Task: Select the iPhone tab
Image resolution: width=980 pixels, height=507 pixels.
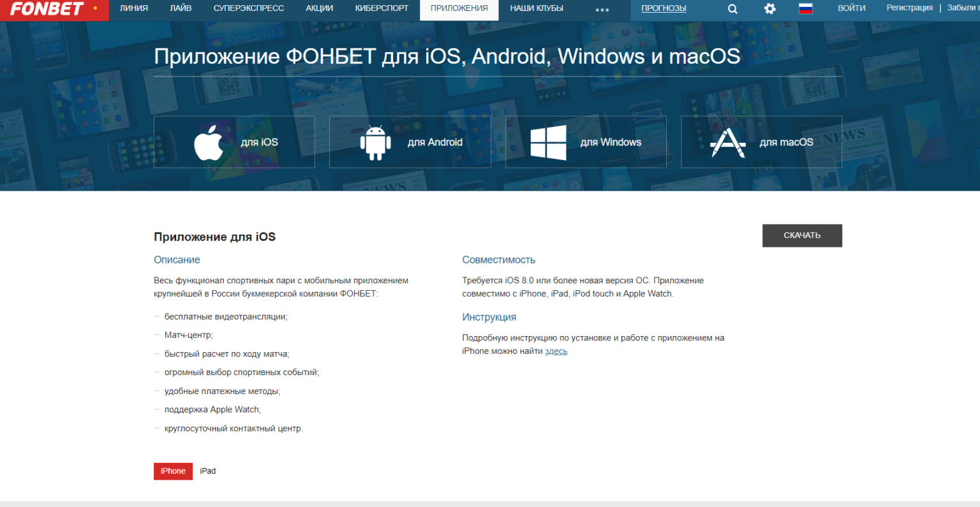Action: (173, 471)
